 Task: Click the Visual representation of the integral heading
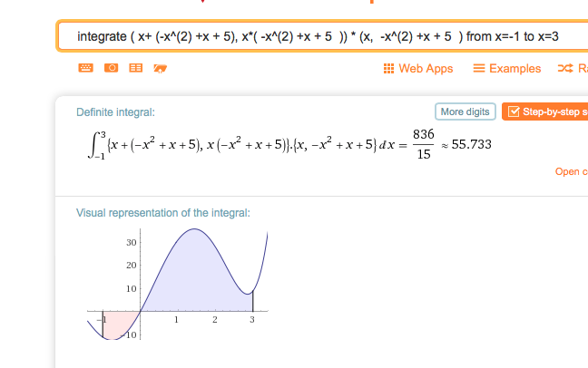point(162,213)
